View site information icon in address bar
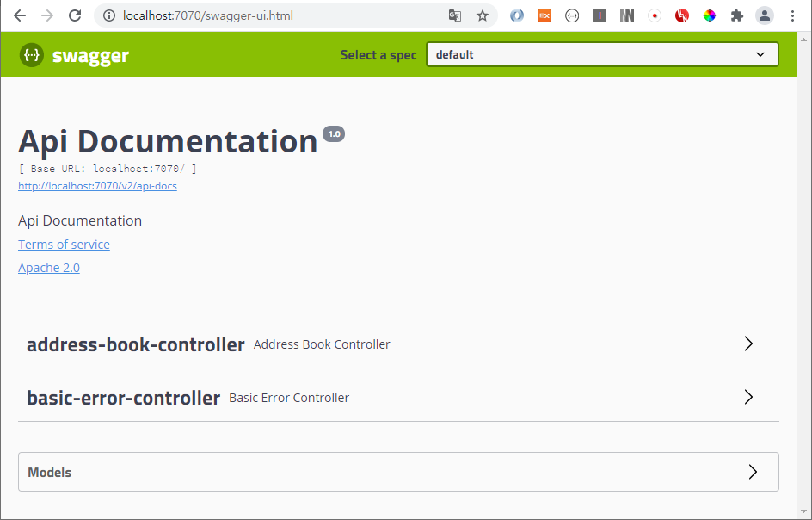812x520 pixels. (108, 15)
